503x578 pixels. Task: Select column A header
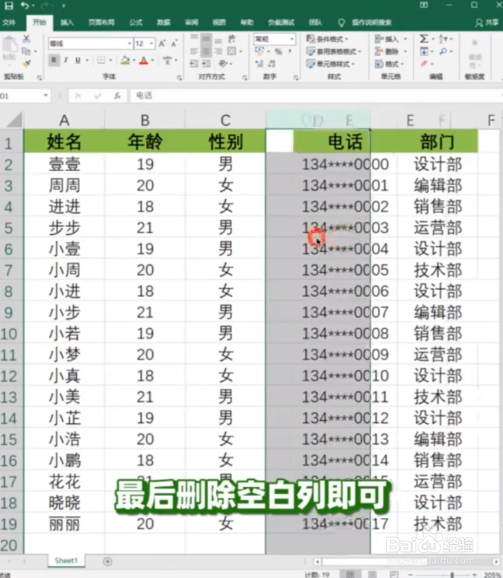point(64,120)
